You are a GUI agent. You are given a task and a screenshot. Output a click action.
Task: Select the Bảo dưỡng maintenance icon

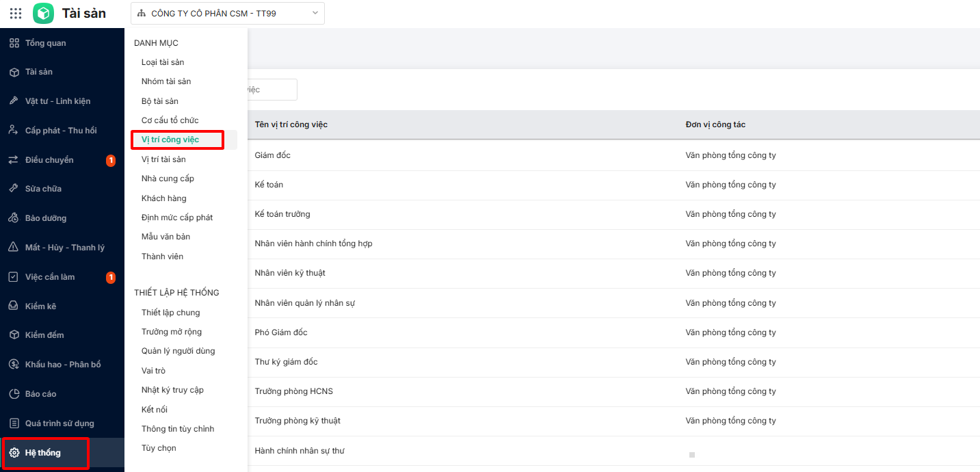pos(14,218)
